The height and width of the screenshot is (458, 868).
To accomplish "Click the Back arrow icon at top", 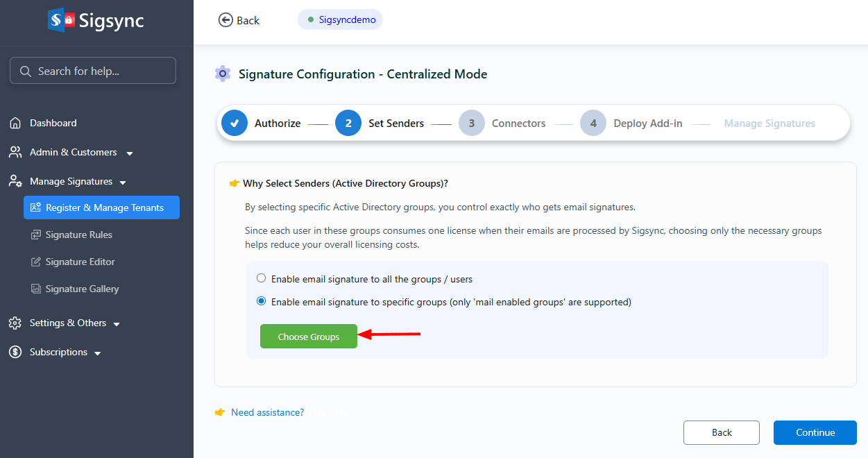I will 225,20.
